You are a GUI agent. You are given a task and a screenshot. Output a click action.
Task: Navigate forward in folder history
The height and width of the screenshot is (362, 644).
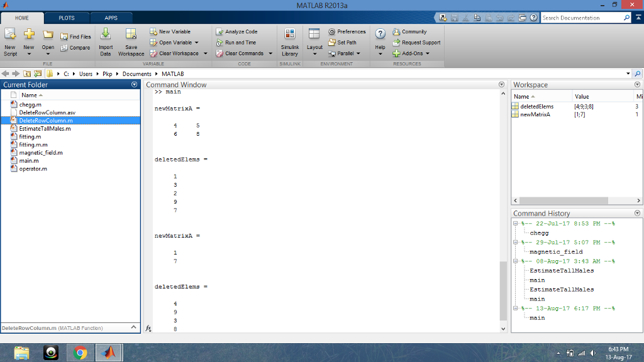click(16, 74)
